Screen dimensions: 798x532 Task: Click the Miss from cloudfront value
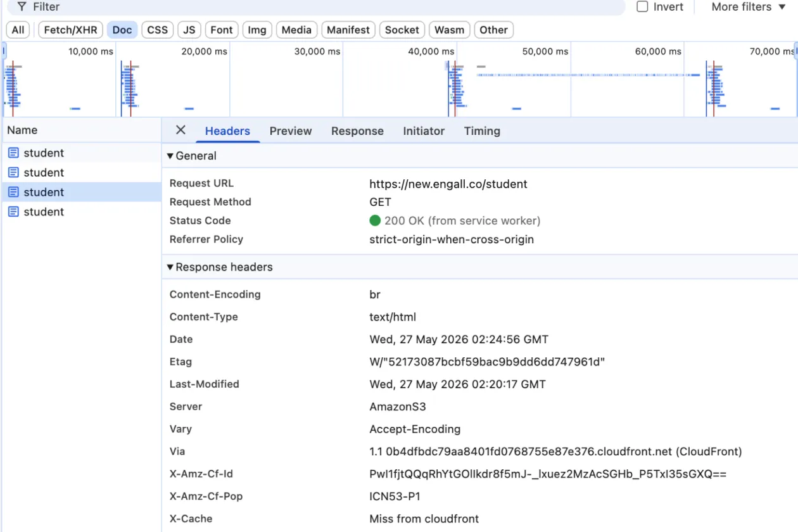[424, 519]
